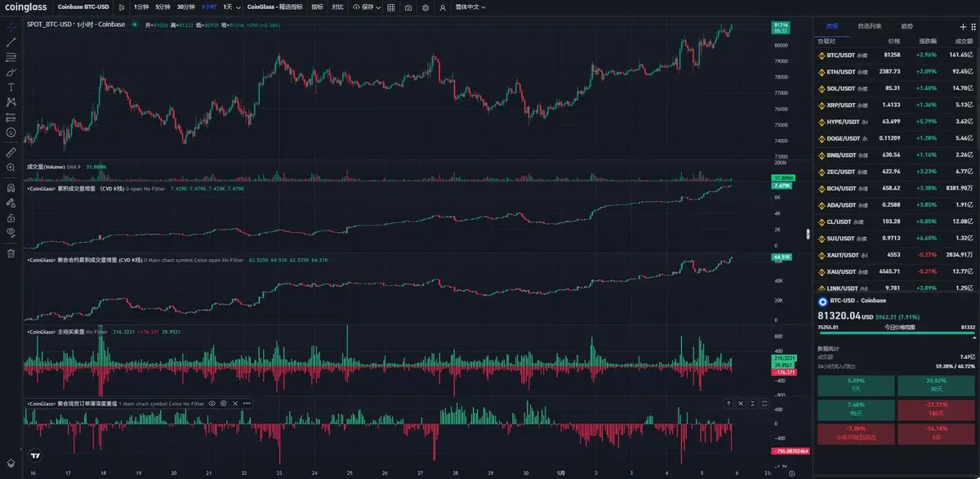Screen dimensions: 980x479
Task: Select HYPE/USDT row in market list
Action: [x=896, y=122]
